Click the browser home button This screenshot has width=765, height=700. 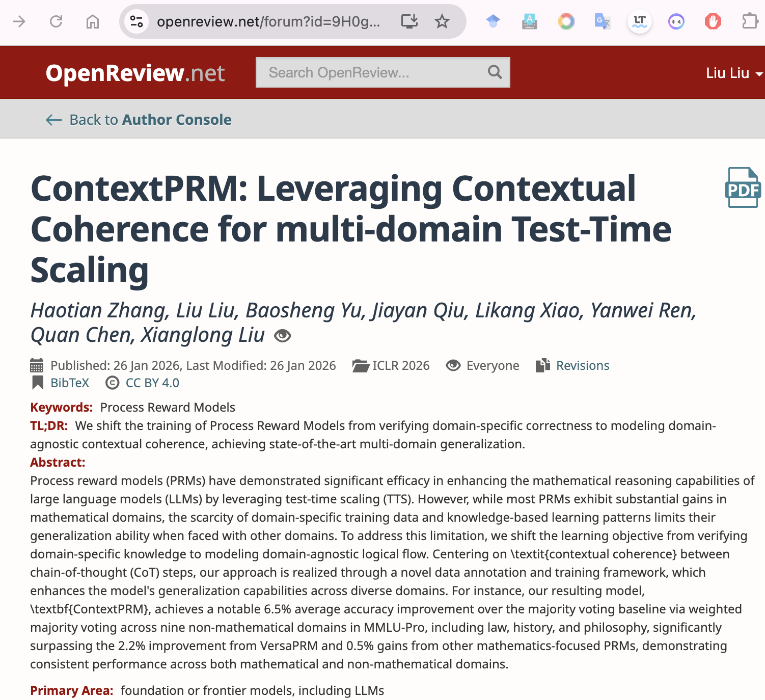(x=93, y=21)
